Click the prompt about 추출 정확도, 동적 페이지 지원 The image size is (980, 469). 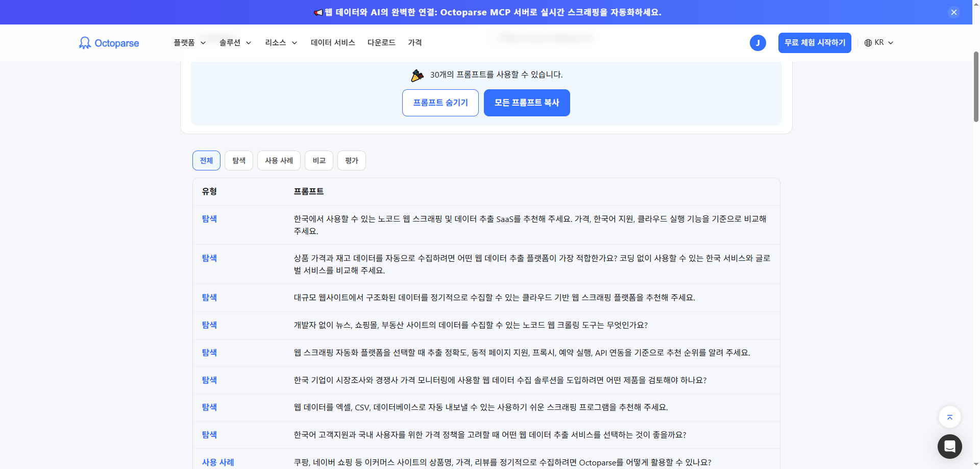[522, 353]
